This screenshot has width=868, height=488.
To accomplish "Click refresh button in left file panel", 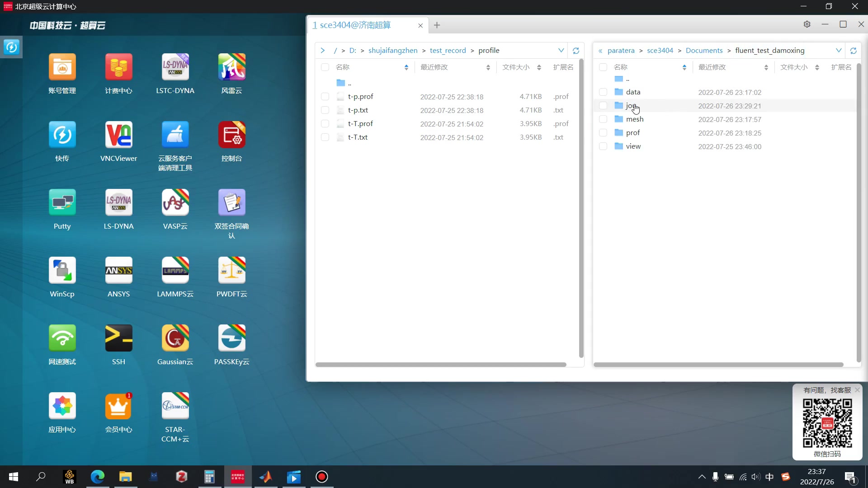I will (576, 51).
